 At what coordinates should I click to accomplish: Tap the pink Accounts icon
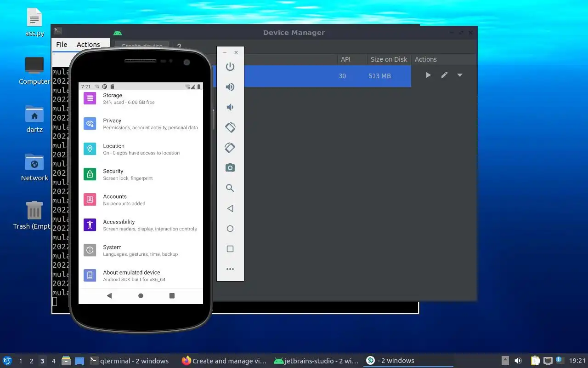coord(90,200)
